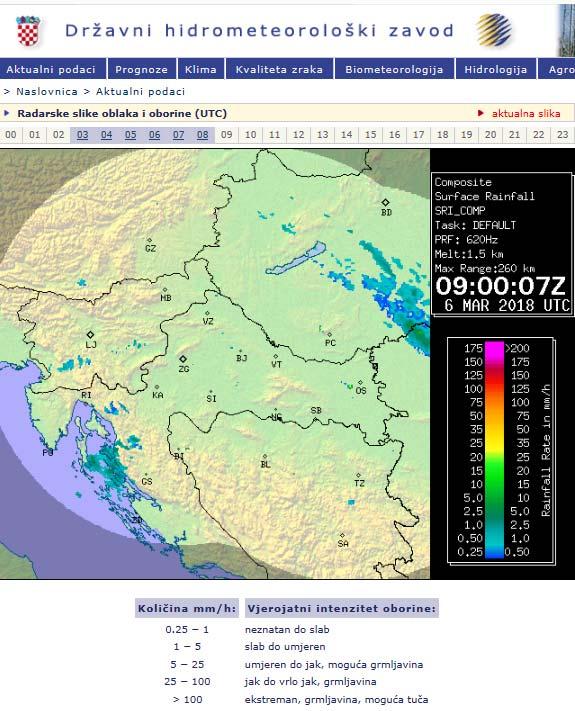Click the rainfall rate color scale bar

[494, 449]
